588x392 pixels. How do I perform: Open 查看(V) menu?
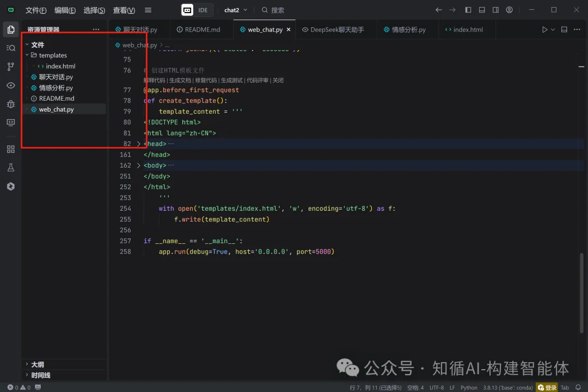(124, 10)
